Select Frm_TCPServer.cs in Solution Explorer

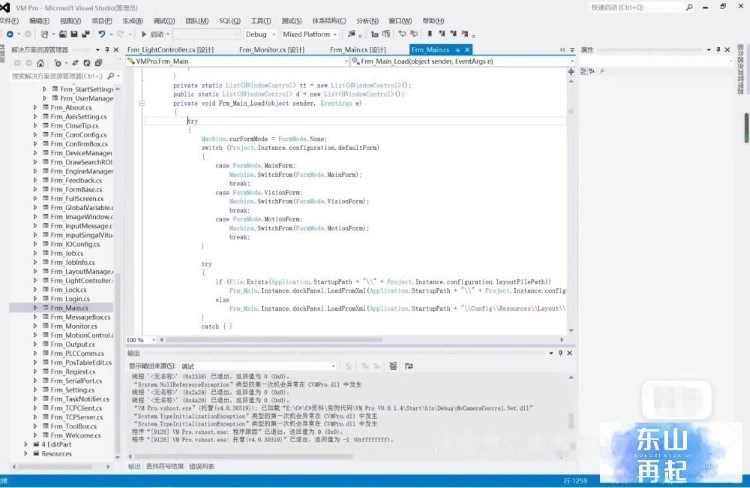pos(77,417)
